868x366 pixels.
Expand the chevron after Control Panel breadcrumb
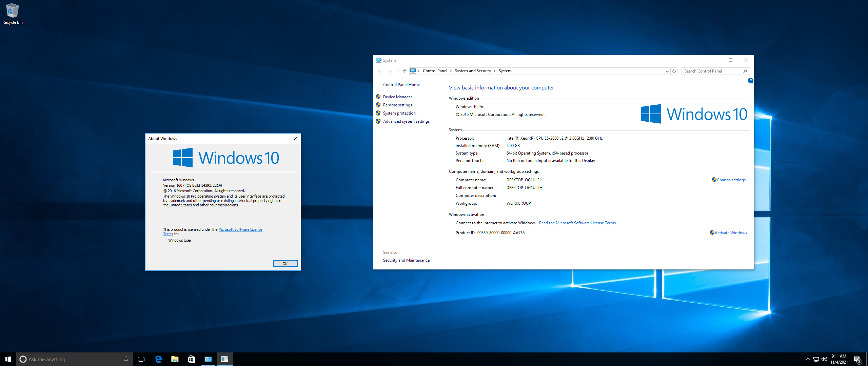[451, 71]
